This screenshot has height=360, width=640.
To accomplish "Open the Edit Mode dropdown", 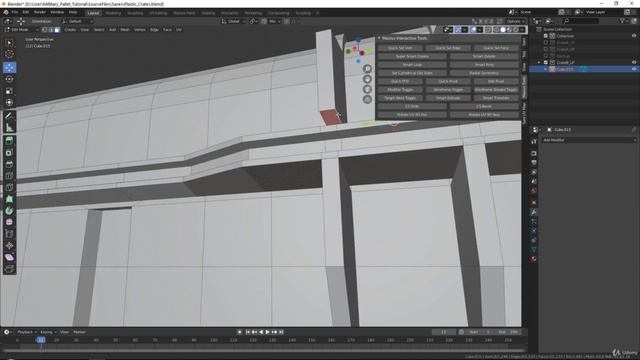I will [x=22, y=30].
